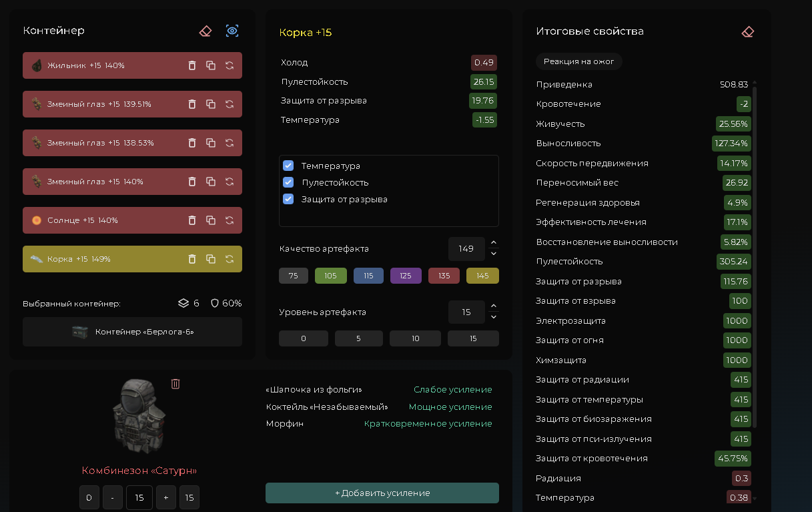Click the Пулестойкость 305.24 value

click(x=734, y=262)
